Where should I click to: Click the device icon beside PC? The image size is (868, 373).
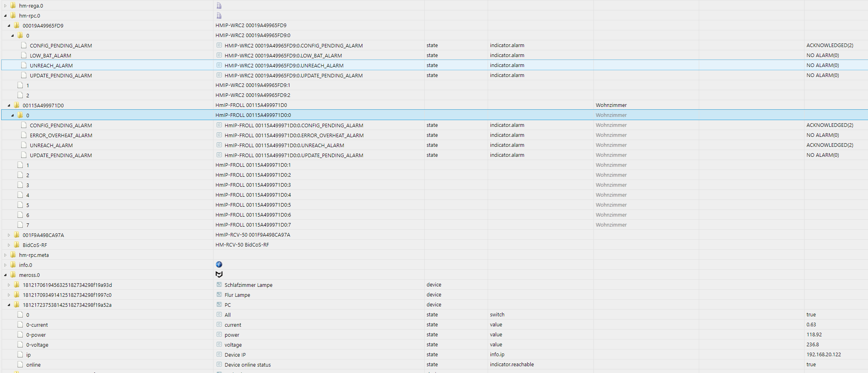click(219, 304)
